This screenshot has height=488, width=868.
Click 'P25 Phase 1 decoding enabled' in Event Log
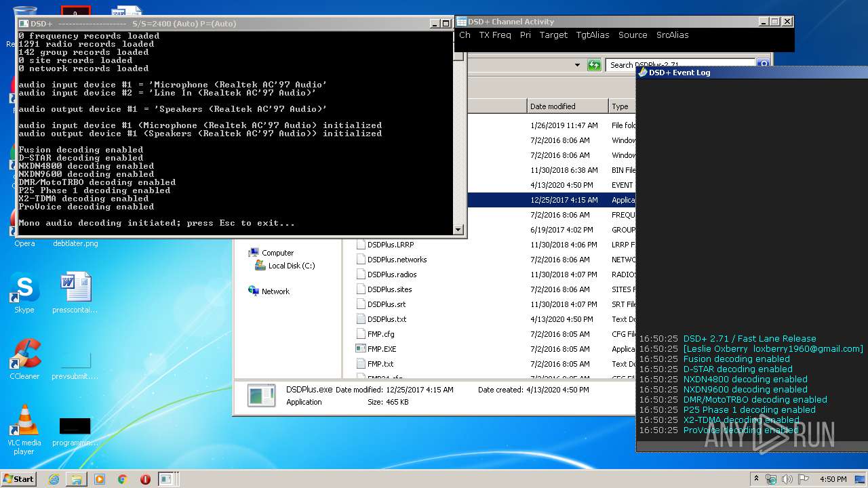[749, 410]
